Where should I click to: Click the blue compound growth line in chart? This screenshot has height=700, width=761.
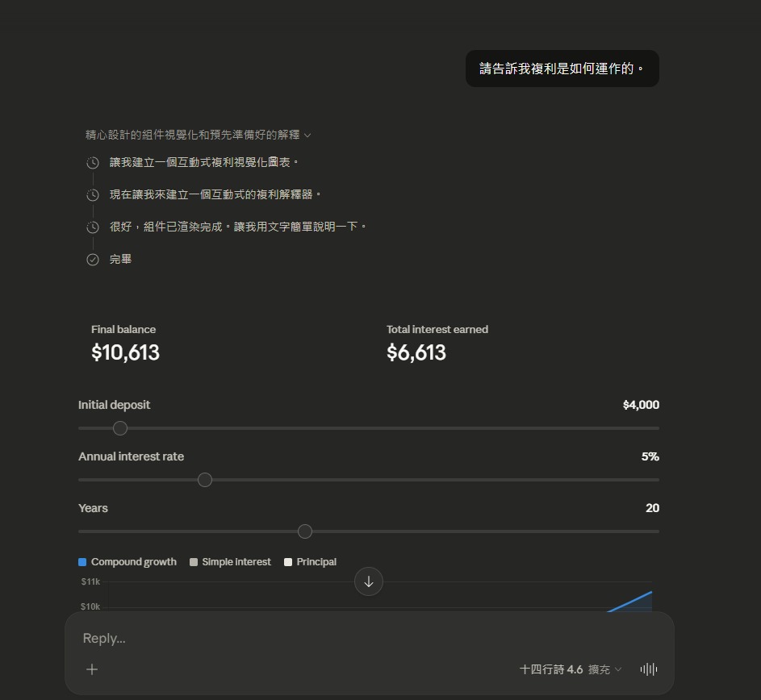630,602
